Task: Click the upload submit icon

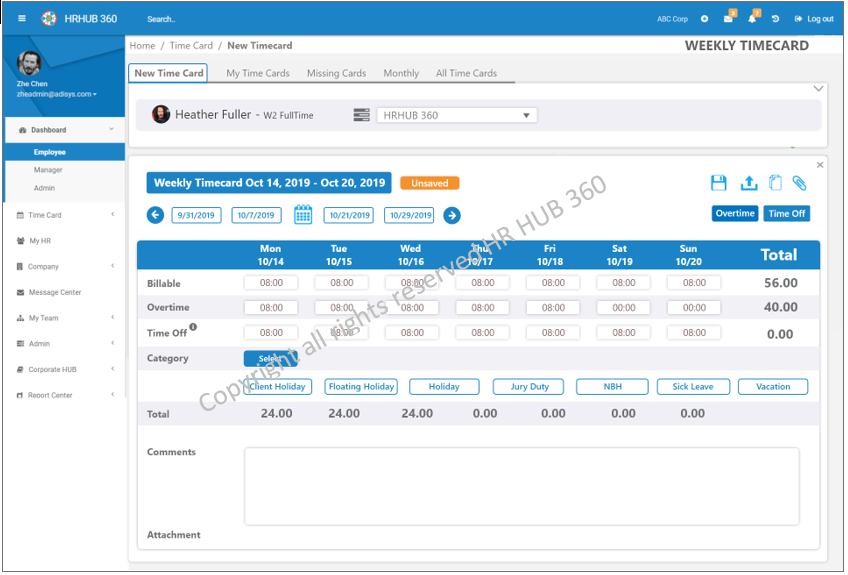Action: click(748, 183)
